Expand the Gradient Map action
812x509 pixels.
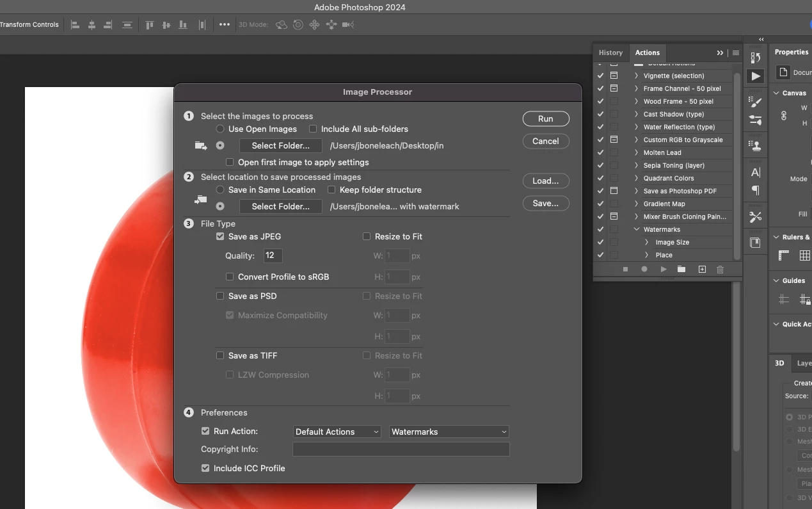click(637, 204)
